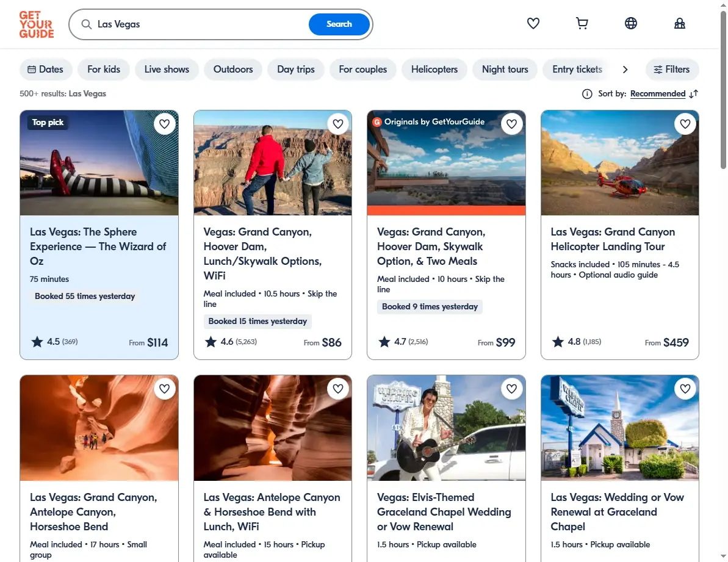This screenshot has width=728, height=562.
Task: Select the Day trips category chip
Action: pyautogui.click(x=296, y=70)
